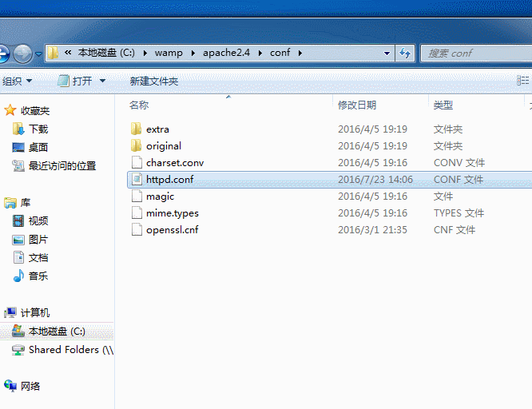Expand the 打开 dropdown arrow
Image resolution: width=532 pixels, height=409 pixels.
[102, 81]
